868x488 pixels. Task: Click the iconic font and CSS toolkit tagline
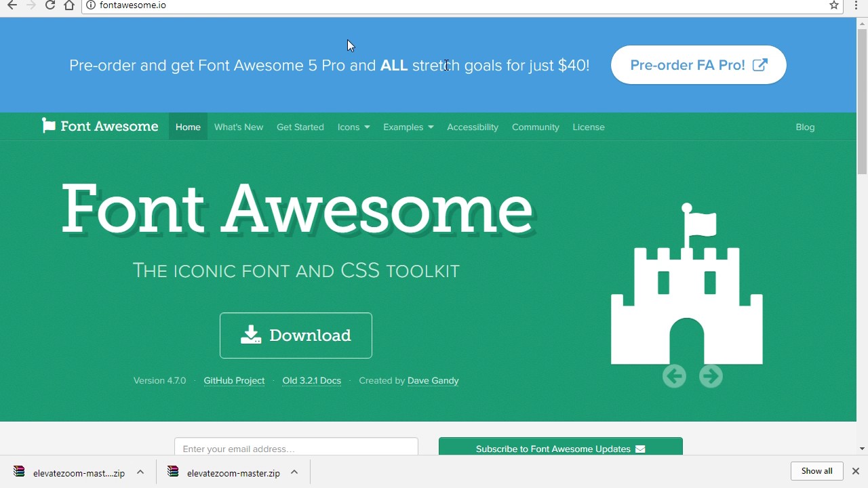coord(296,270)
